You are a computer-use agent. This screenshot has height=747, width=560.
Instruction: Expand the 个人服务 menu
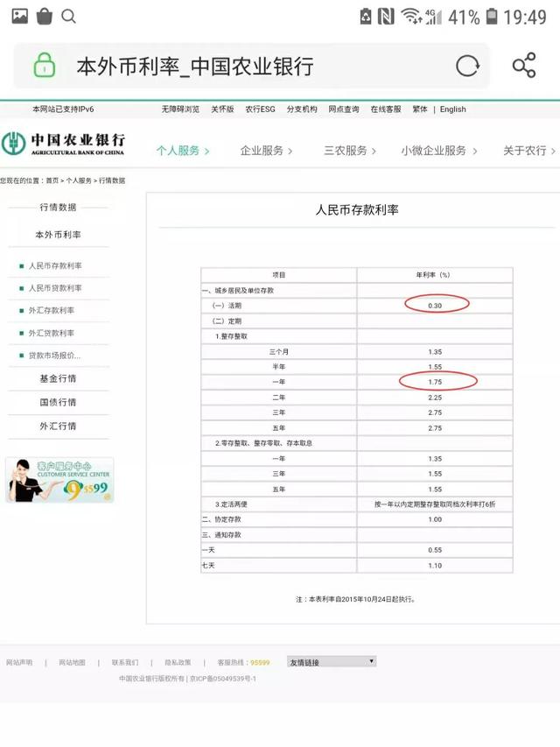pos(183,151)
